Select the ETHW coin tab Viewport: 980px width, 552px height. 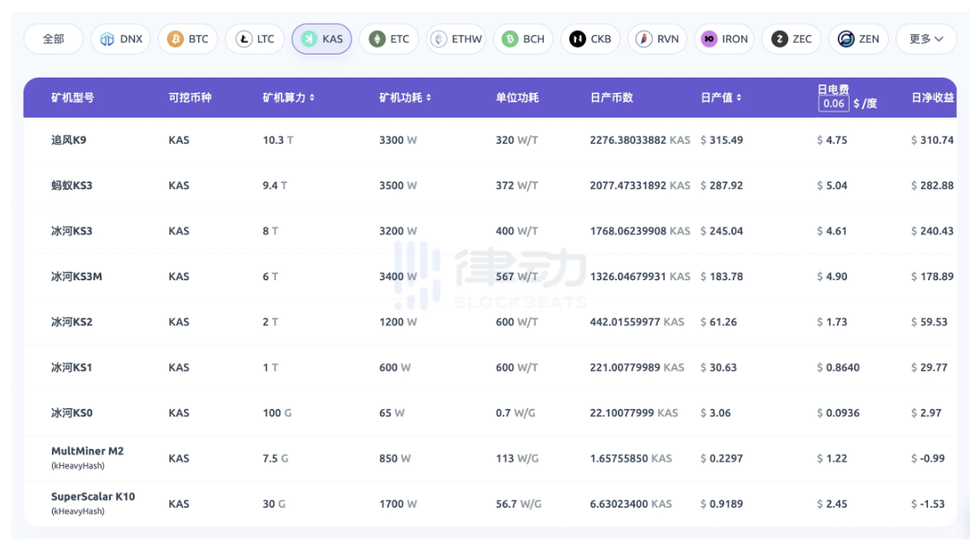point(456,39)
